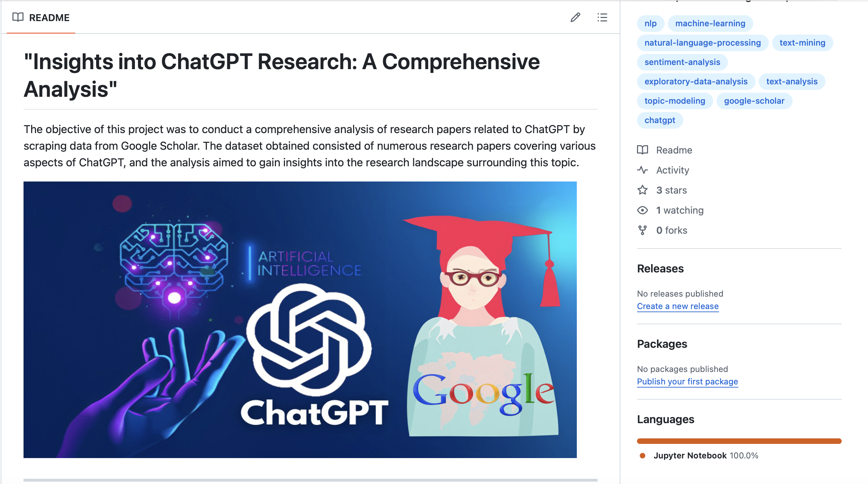Open the text-analysis topic tag
The width and height of the screenshot is (868, 484).
coord(792,82)
